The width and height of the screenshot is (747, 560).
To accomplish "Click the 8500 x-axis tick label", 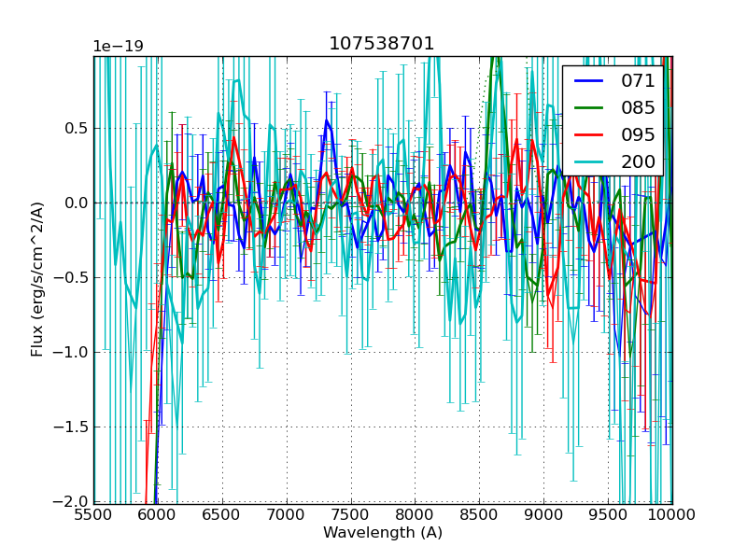I will point(479,514).
